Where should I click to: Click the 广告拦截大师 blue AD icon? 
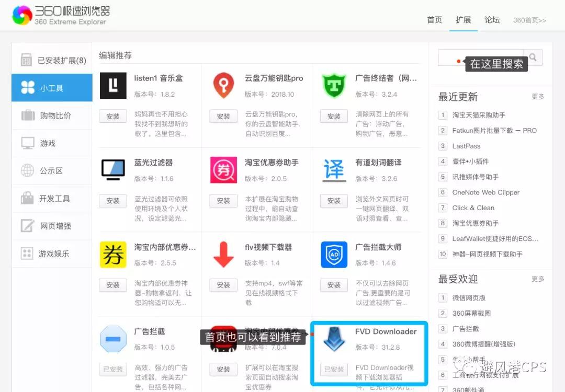334,255
